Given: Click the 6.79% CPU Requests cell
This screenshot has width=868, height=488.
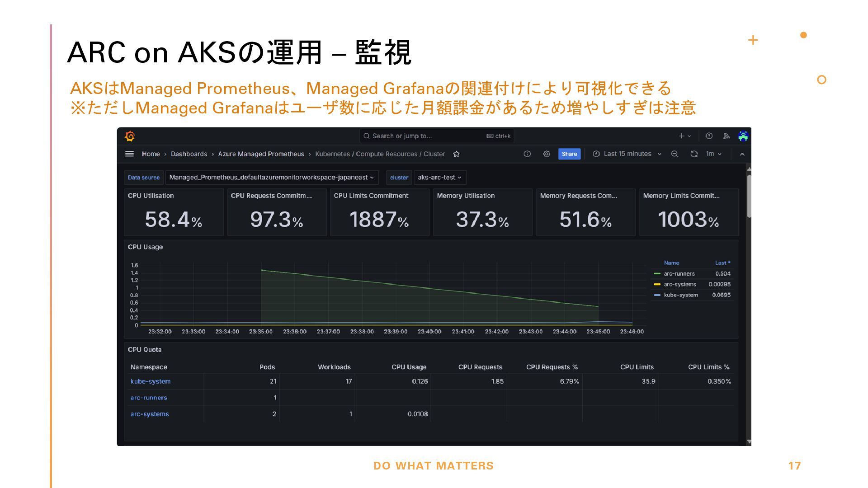Looking at the screenshot, I should (x=569, y=381).
